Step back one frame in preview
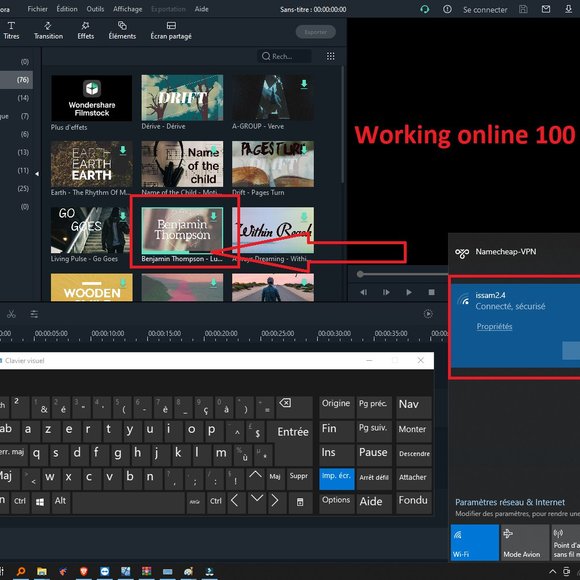The width and height of the screenshot is (580, 580). (364, 292)
